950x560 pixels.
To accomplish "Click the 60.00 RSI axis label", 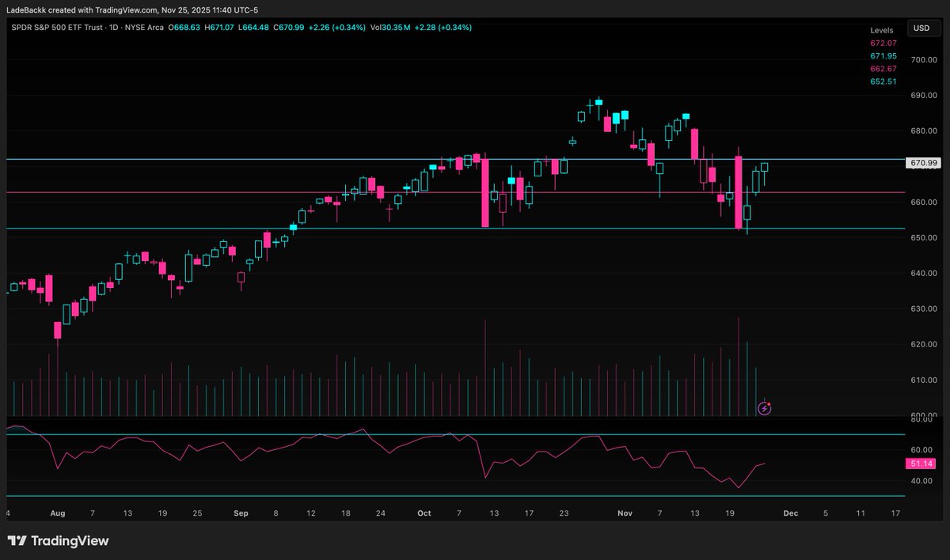I will pyautogui.click(x=921, y=449).
